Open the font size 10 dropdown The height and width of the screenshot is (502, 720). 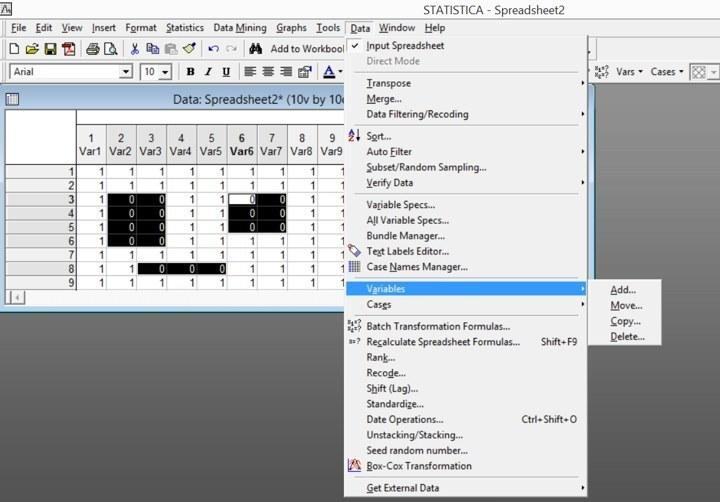(165, 72)
